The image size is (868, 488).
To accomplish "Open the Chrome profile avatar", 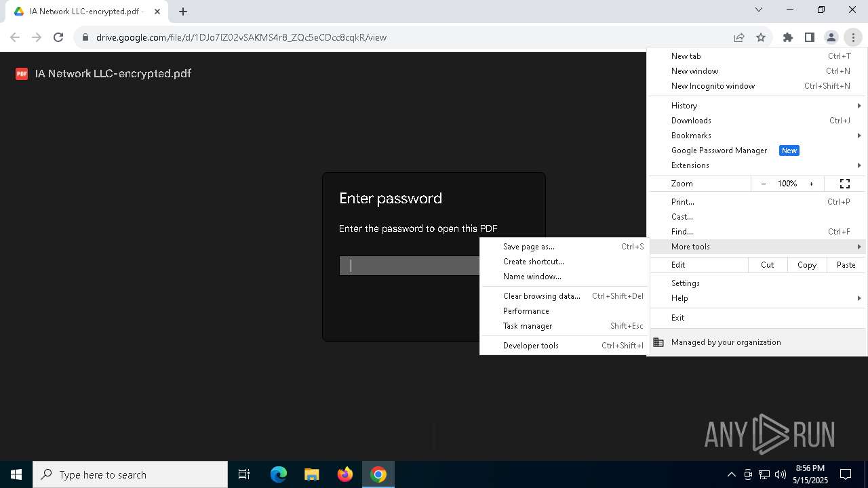I will (x=831, y=37).
